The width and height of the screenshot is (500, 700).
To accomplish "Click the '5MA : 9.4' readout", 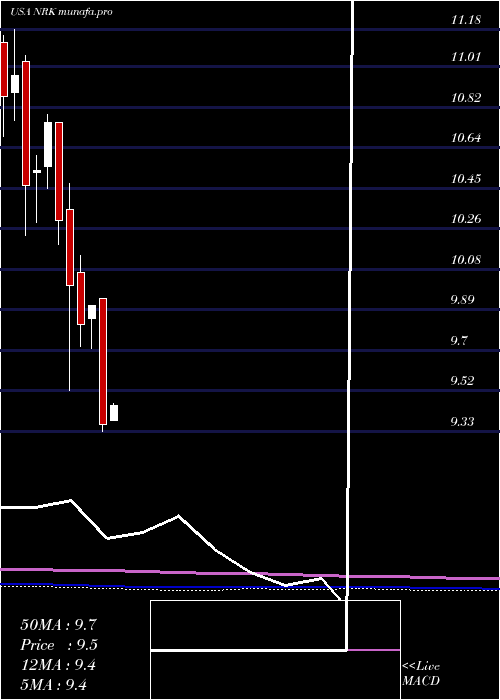I will pos(54,684).
